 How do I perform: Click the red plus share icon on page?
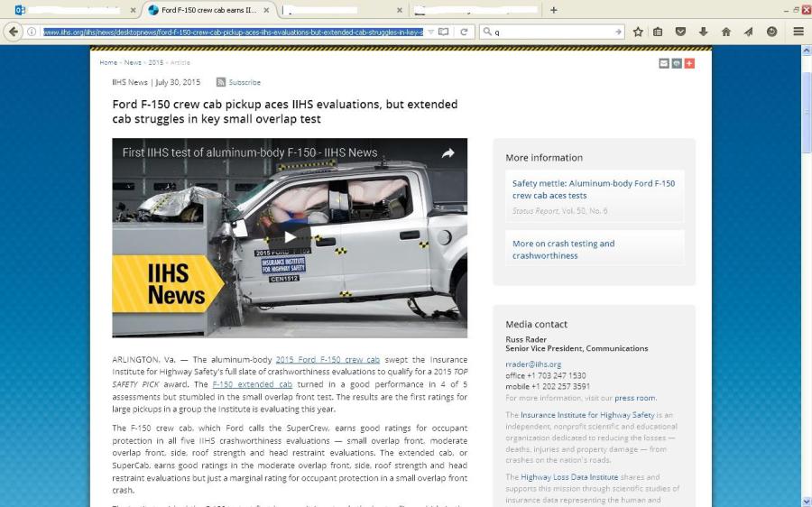pyautogui.click(x=689, y=63)
